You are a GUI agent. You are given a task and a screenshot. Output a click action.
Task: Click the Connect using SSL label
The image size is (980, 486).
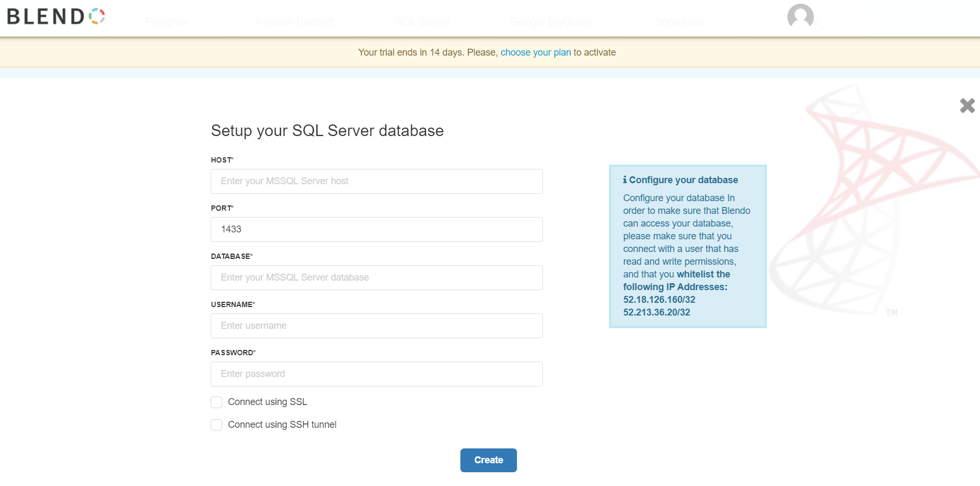[x=267, y=402]
